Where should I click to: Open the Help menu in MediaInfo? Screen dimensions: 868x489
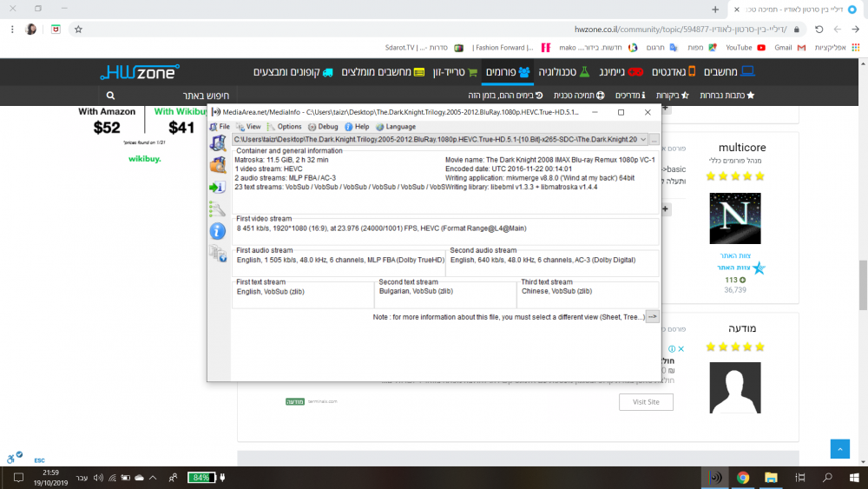357,127
